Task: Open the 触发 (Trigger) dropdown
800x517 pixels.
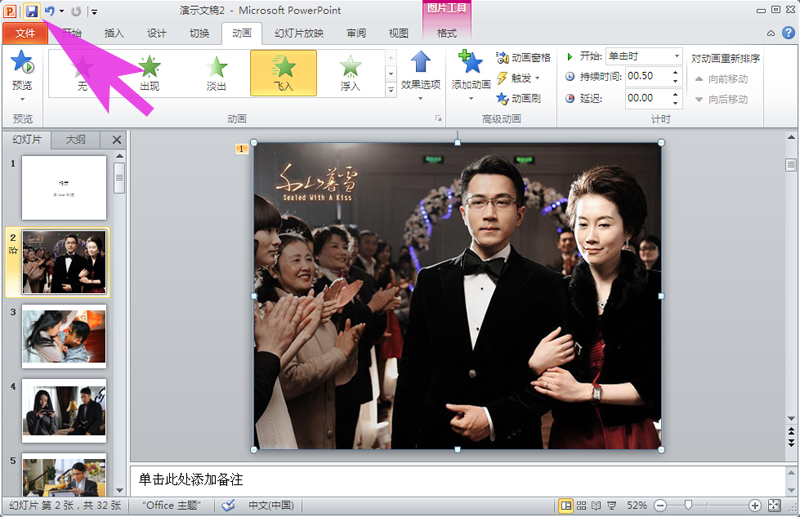Action: pyautogui.click(x=518, y=78)
